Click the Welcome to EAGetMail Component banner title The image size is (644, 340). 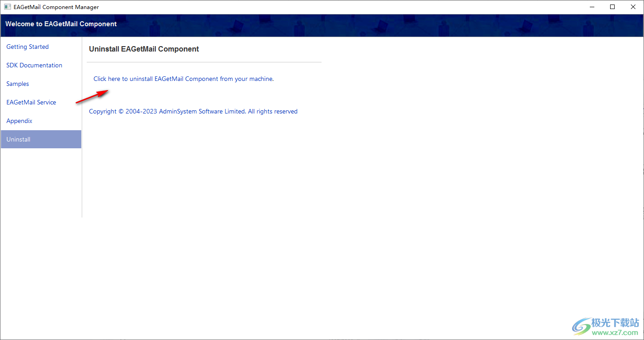[x=61, y=24]
